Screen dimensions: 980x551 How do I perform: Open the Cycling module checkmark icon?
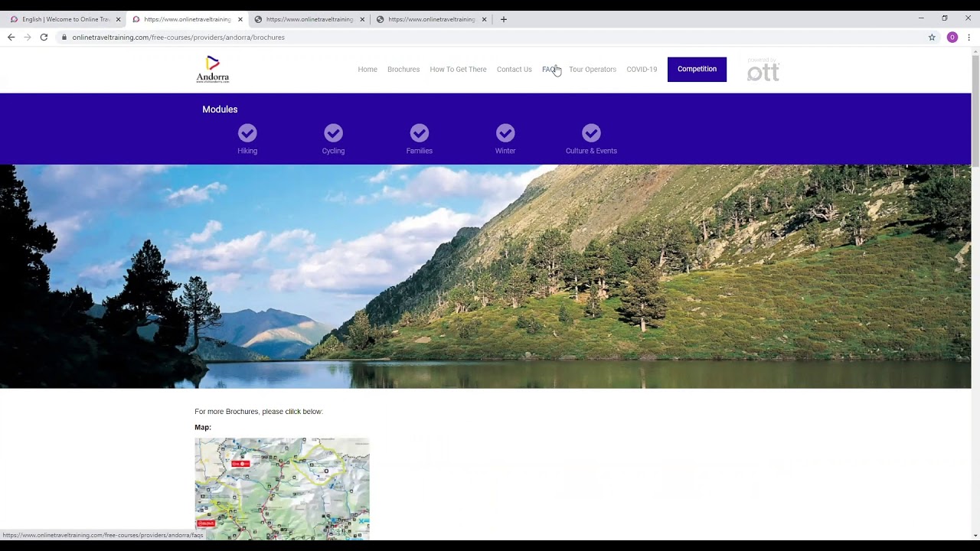tap(333, 133)
